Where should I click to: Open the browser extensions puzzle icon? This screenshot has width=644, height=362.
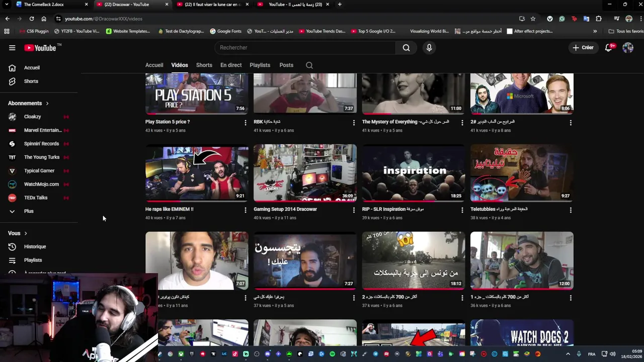pos(599,19)
